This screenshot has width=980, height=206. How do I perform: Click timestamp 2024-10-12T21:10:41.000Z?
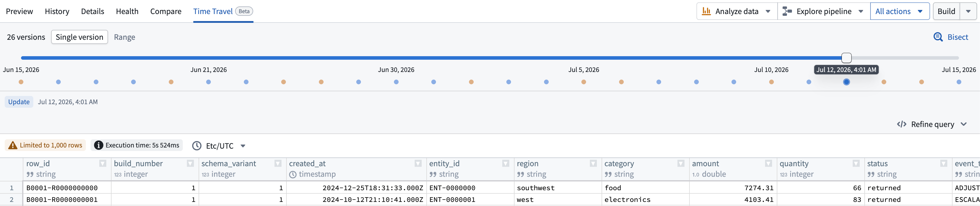(x=357, y=200)
